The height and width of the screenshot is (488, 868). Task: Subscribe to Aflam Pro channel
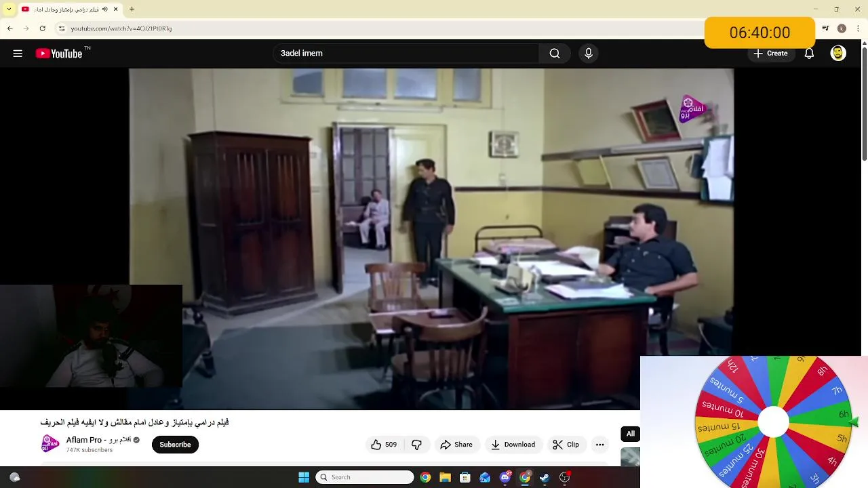(x=175, y=445)
